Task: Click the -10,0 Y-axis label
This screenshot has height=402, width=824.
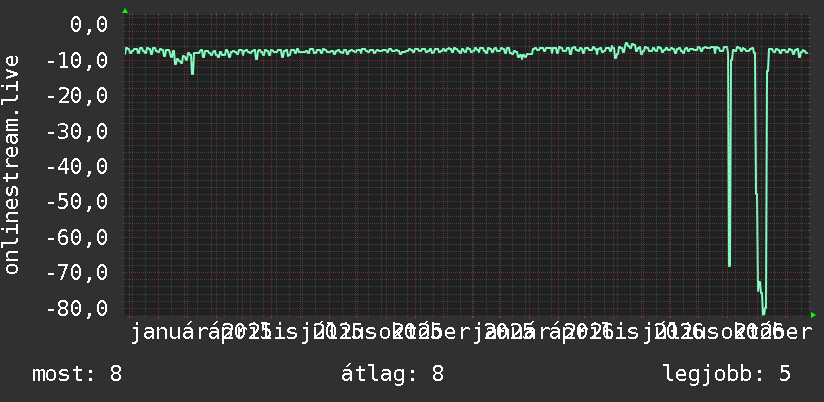Action: [x=77, y=60]
